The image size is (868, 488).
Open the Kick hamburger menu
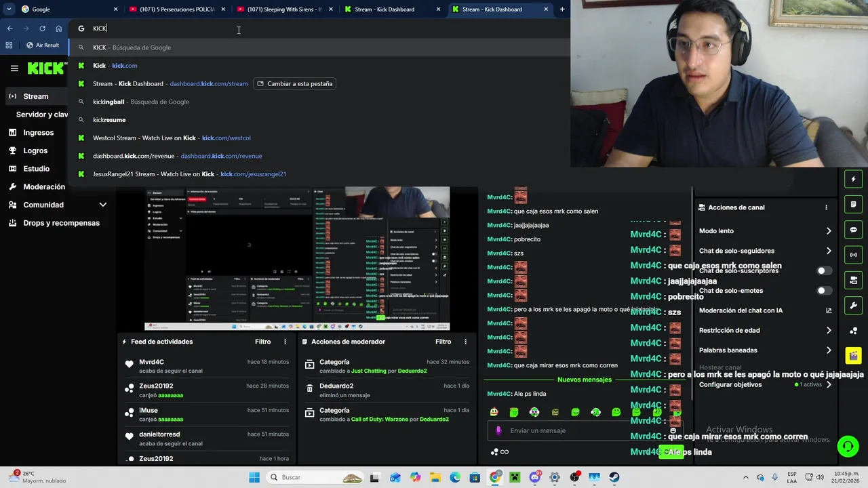pyautogui.click(x=14, y=68)
